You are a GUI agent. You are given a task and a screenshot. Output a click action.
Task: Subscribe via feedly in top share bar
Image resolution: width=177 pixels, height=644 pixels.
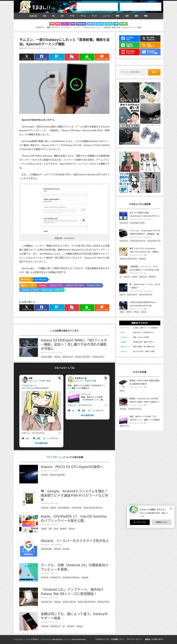[x=87, y=57]
